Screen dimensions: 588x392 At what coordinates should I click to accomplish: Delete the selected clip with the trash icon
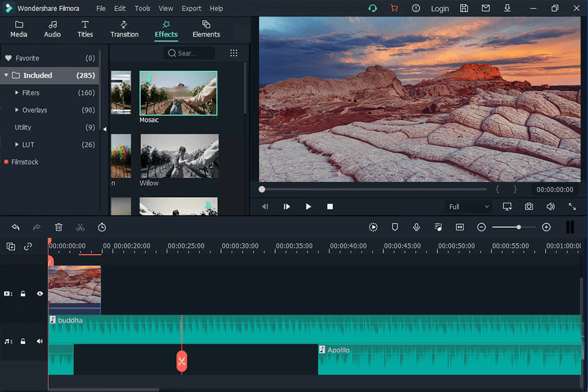tap(59, 227)
